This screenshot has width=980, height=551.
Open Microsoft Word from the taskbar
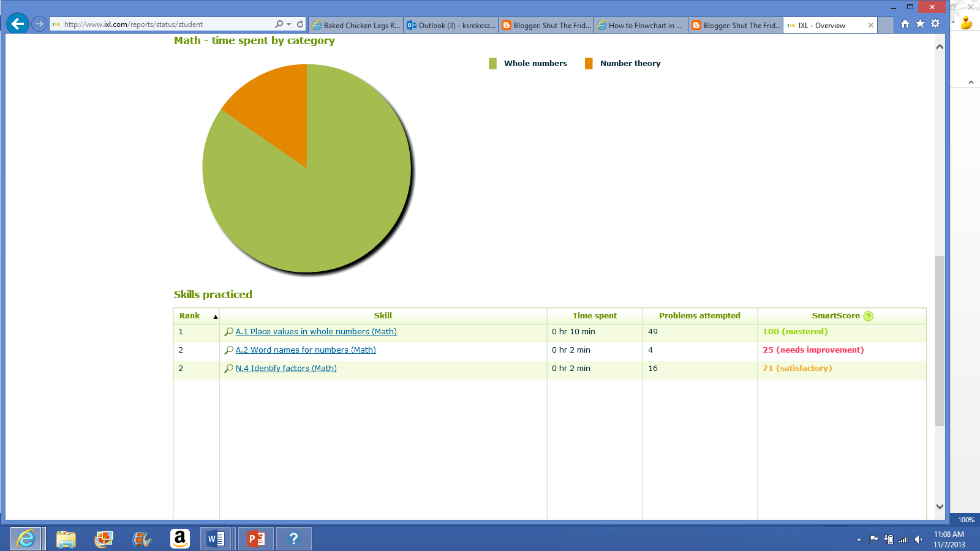pos(216,539)
